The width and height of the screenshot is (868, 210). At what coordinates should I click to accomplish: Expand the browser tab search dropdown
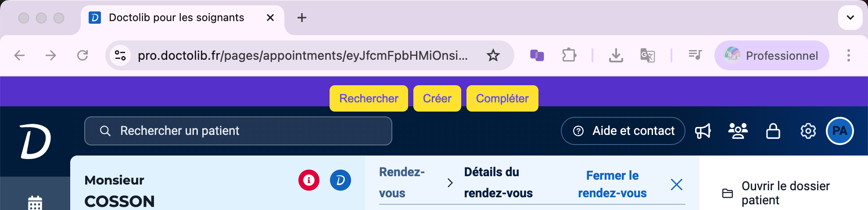click(850, 18)
